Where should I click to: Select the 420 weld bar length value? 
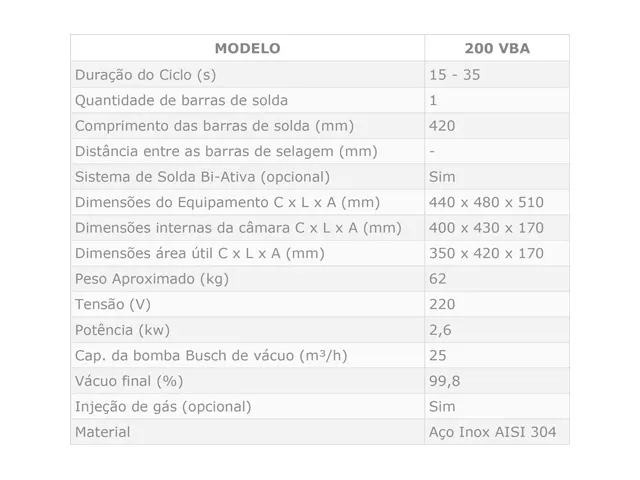tap(442, 126)
